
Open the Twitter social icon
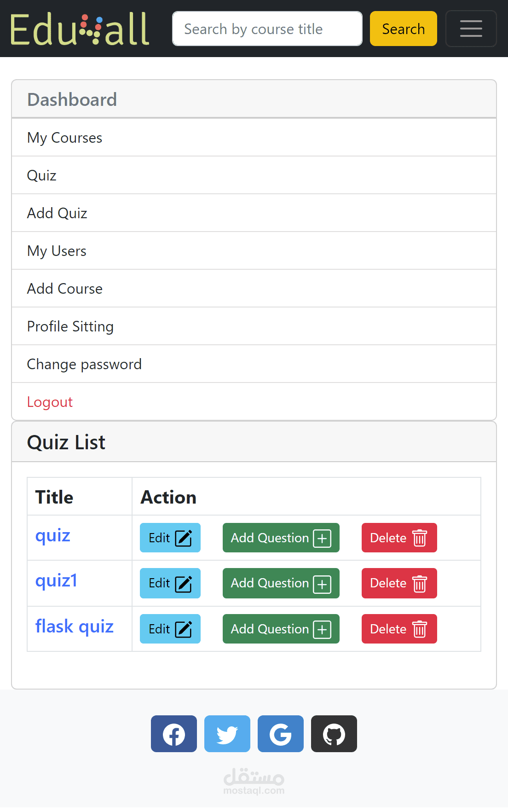pos(227,734)
